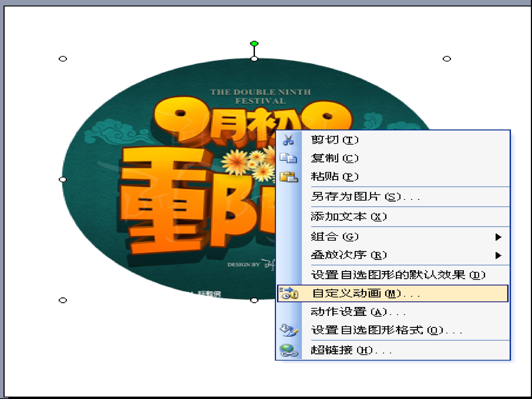Image resolution: width=532 pixels, height=399 pixels.
Task: Open 自定义动画 (M) highlighted entry
Action: point(366,293)
